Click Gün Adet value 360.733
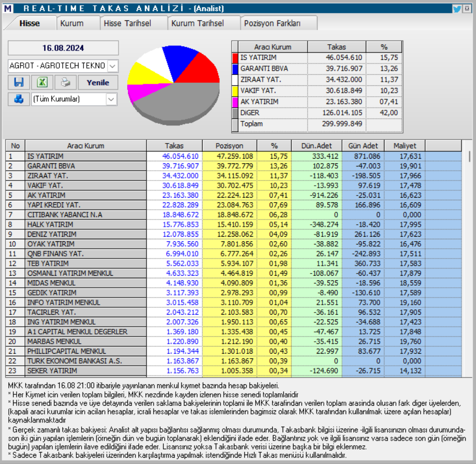Image resolution: width=476 pixels, height=464 pixels. point(367,263)
